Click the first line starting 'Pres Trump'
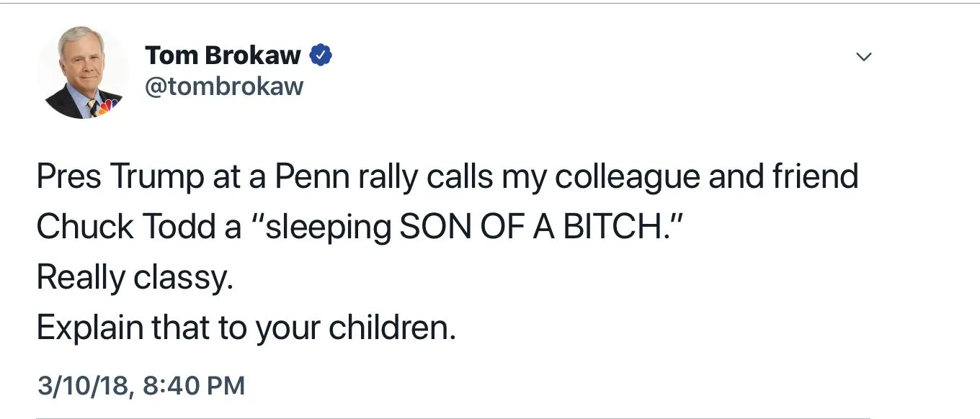The image size is (980, 419). click(447, 177)
